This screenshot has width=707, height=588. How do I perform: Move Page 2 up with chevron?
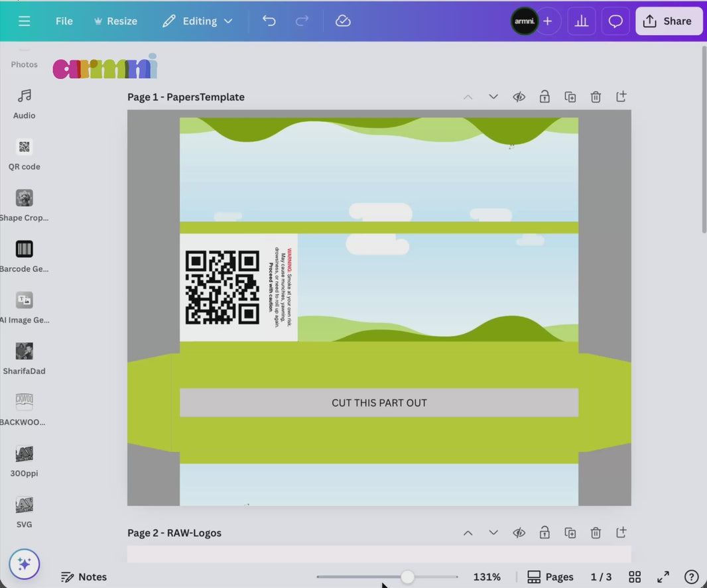coord(468,533)
